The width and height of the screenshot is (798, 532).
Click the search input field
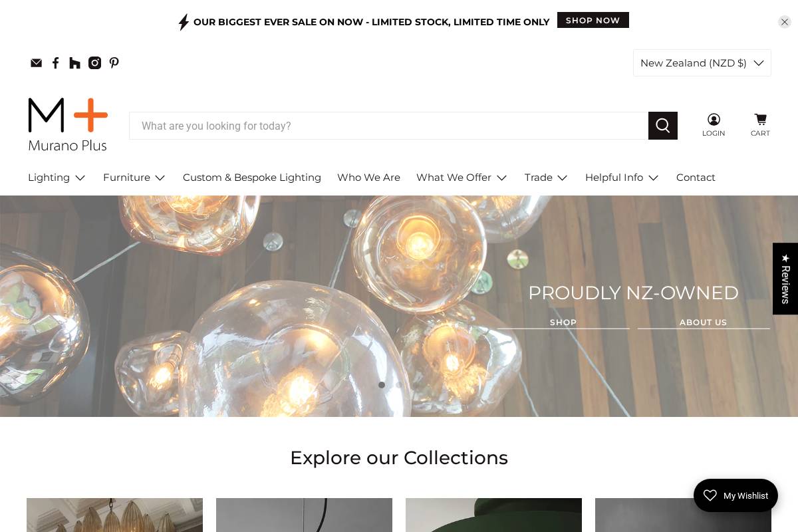389,126
